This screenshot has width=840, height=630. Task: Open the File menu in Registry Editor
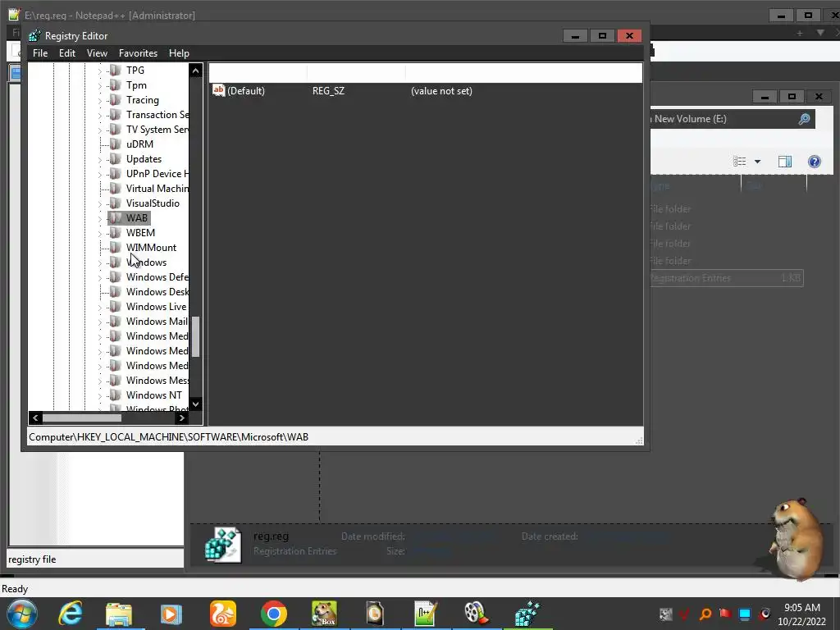pyautogui.click(x=39, y=53)
